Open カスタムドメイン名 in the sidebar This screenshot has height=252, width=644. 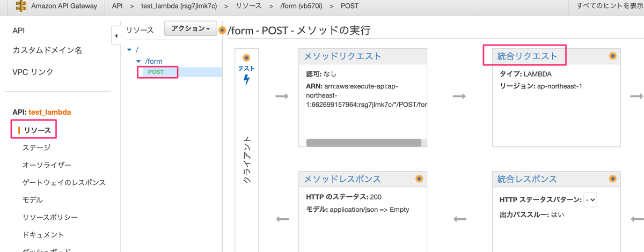tap(47, 50)
